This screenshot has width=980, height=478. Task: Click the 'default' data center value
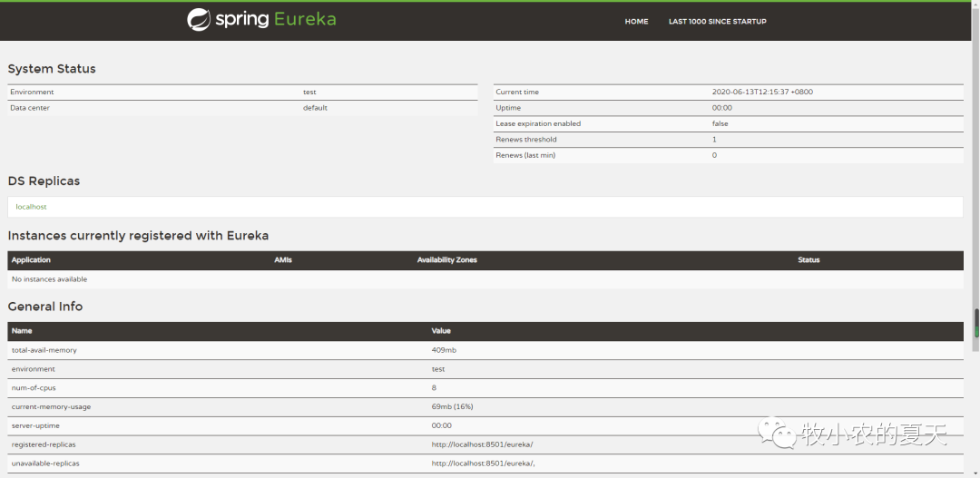315,107
